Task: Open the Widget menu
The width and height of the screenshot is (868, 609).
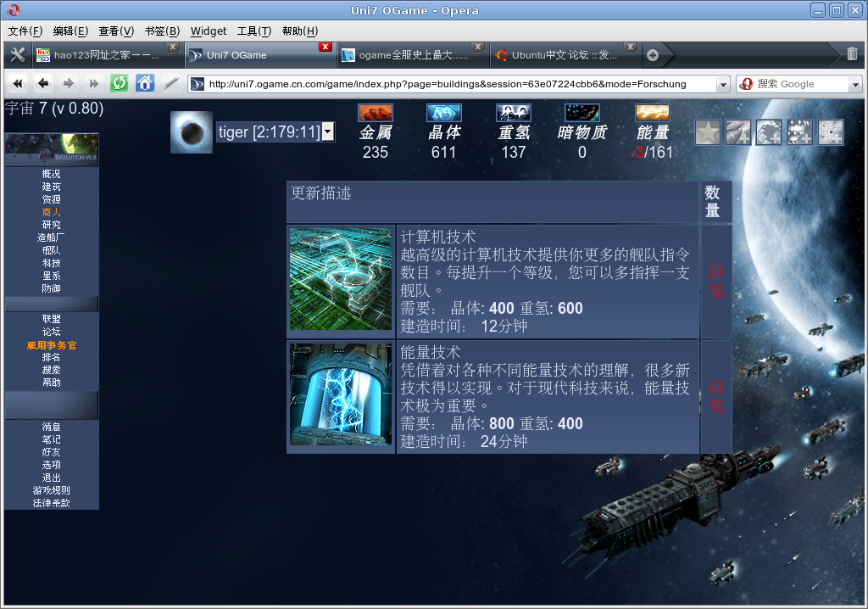Action: pos(209,31)
